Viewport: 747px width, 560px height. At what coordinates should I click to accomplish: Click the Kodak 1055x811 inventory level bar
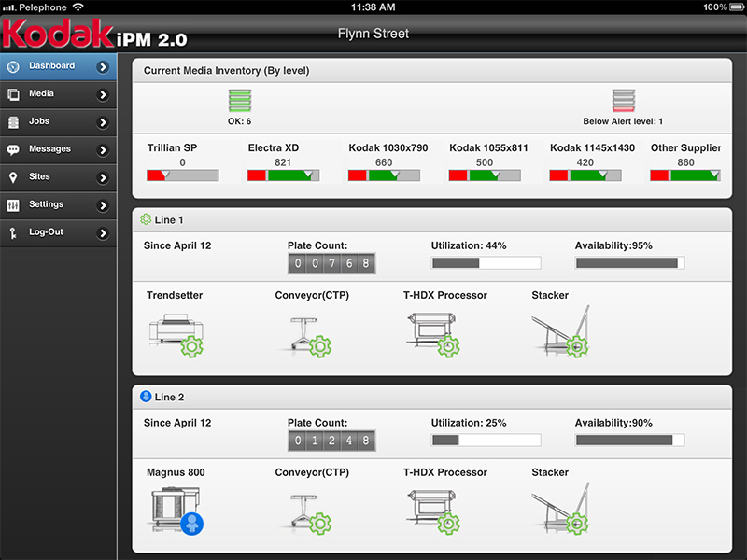point(485,175)
